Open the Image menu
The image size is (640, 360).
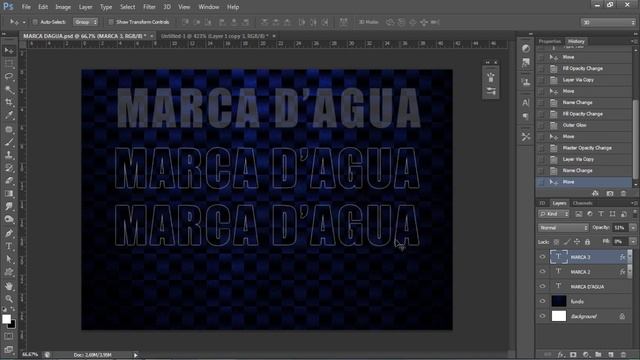coord(63,7)
